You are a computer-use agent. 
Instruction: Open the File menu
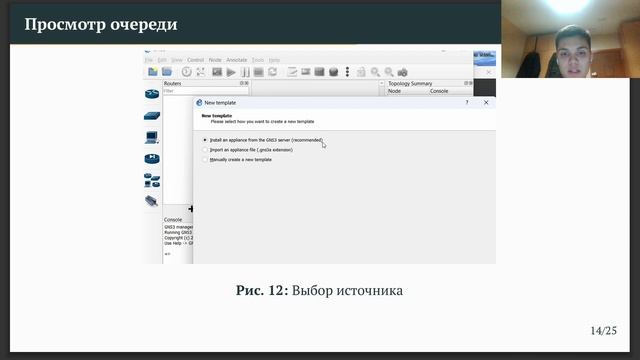coord(149,60)
